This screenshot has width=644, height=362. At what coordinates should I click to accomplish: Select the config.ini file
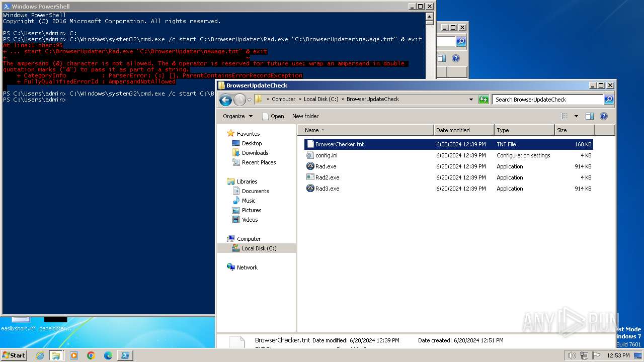448,155
